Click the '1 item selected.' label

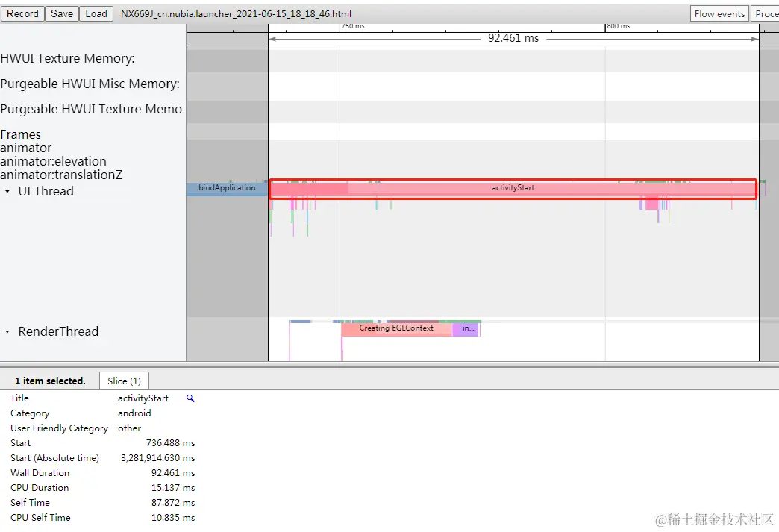(x=50, y=381)
